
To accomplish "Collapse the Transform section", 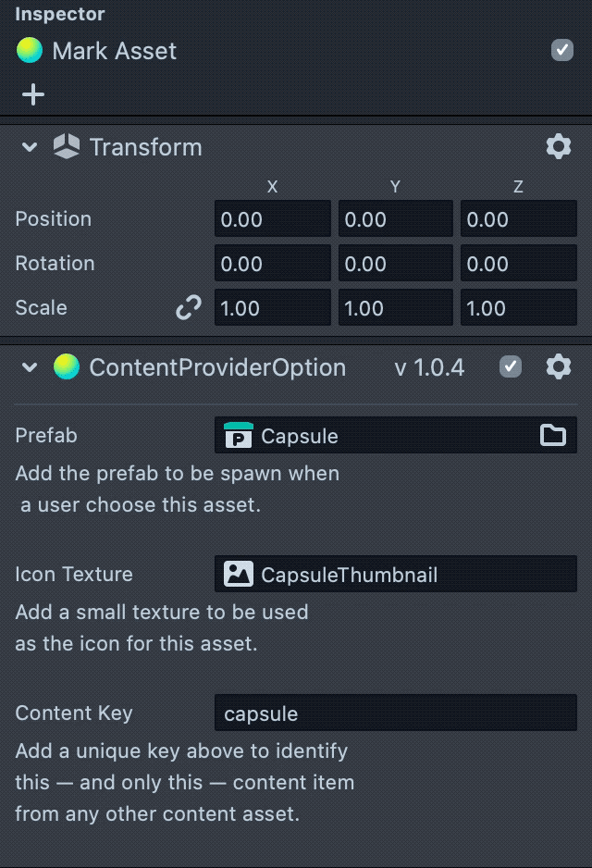I will [x=30, y=147].
